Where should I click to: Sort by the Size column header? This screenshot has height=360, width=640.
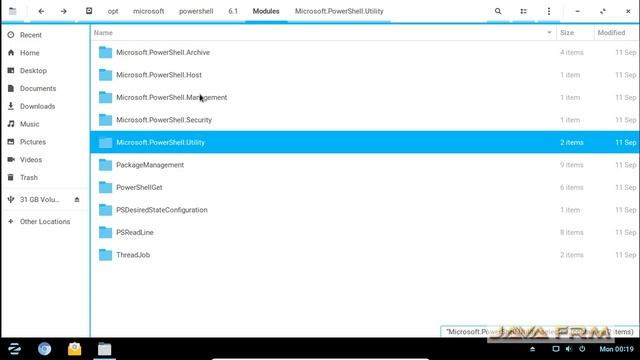point(567,33)
